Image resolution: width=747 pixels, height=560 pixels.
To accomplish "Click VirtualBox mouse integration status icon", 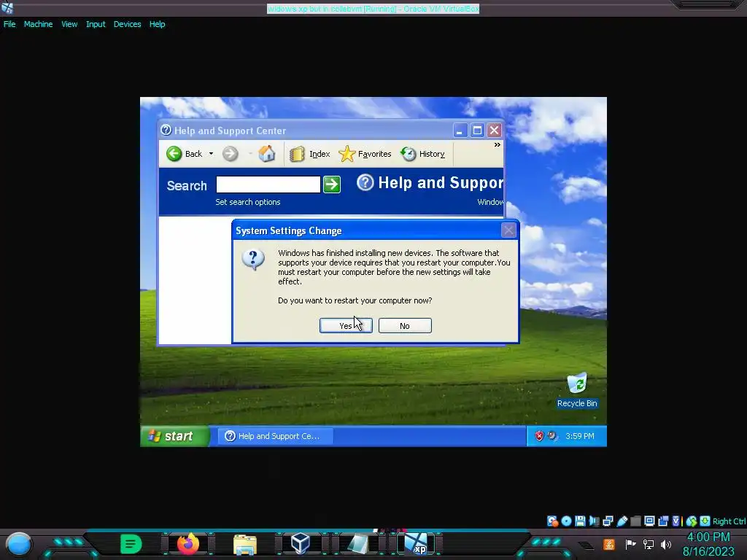I will pos(692,521).
